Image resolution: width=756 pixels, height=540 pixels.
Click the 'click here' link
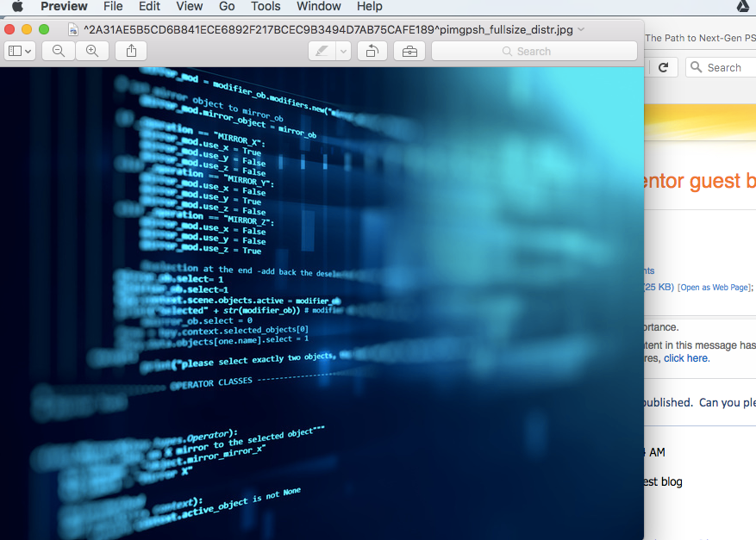click(x=685, y=357)
